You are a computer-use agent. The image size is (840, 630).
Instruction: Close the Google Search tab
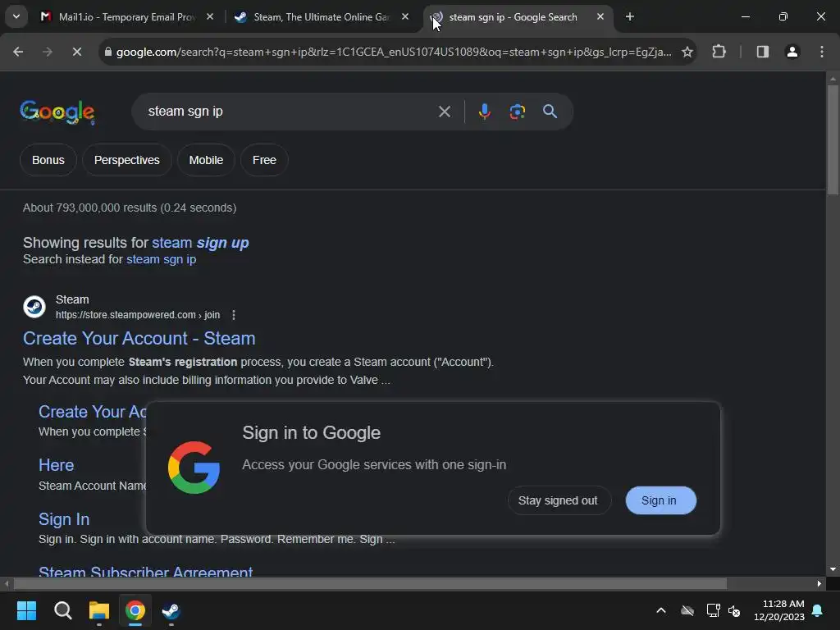tap(600, 17)
